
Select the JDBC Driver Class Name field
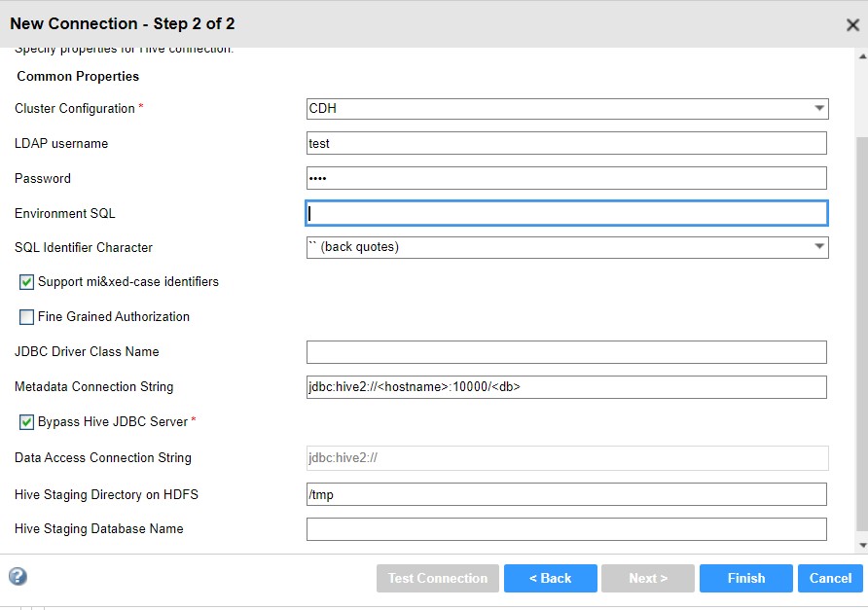567,352
